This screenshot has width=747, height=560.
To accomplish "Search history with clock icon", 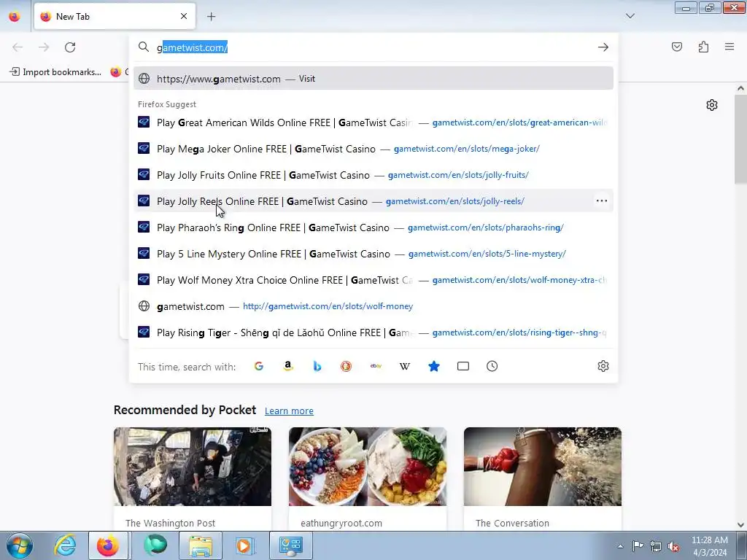I will [492, 366].
